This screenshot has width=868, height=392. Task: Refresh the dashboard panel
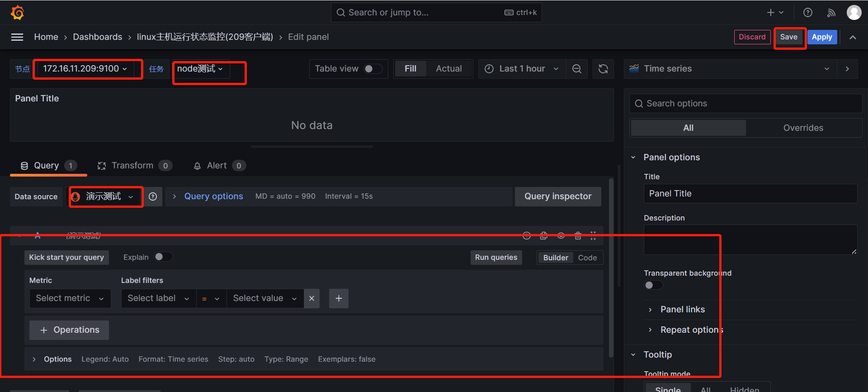tap(603, 69)
